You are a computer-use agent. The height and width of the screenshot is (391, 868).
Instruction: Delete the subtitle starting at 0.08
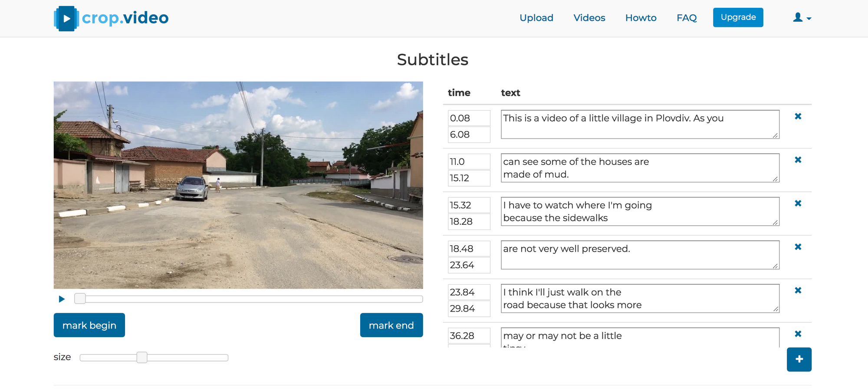coord(798,116)
